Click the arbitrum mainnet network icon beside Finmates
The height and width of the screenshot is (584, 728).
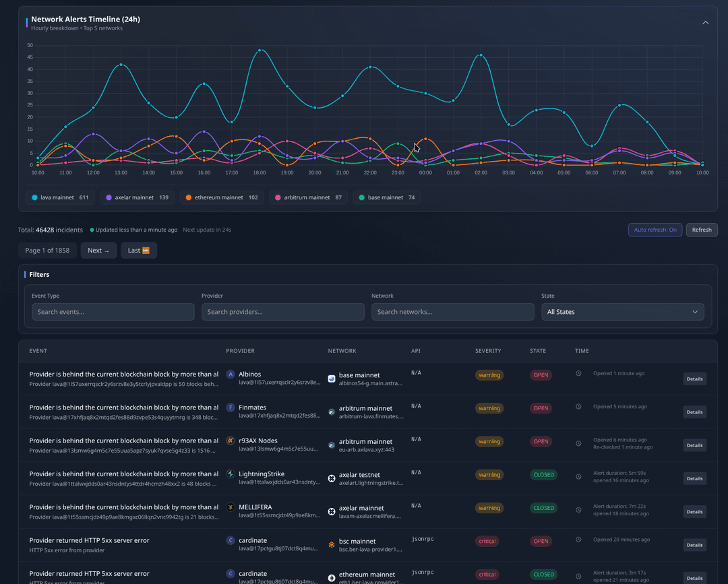pos(331,412)
